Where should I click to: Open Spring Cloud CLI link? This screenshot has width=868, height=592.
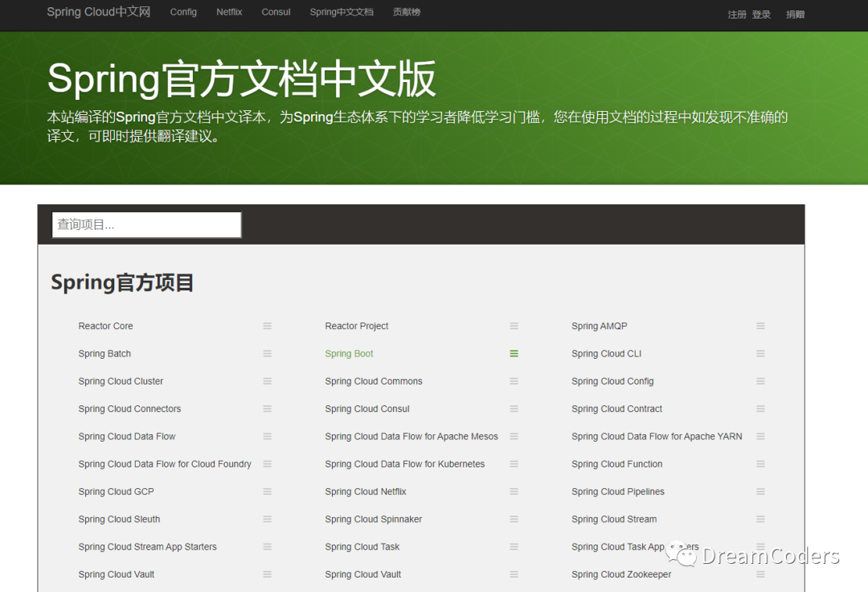(x=606, y=354)
